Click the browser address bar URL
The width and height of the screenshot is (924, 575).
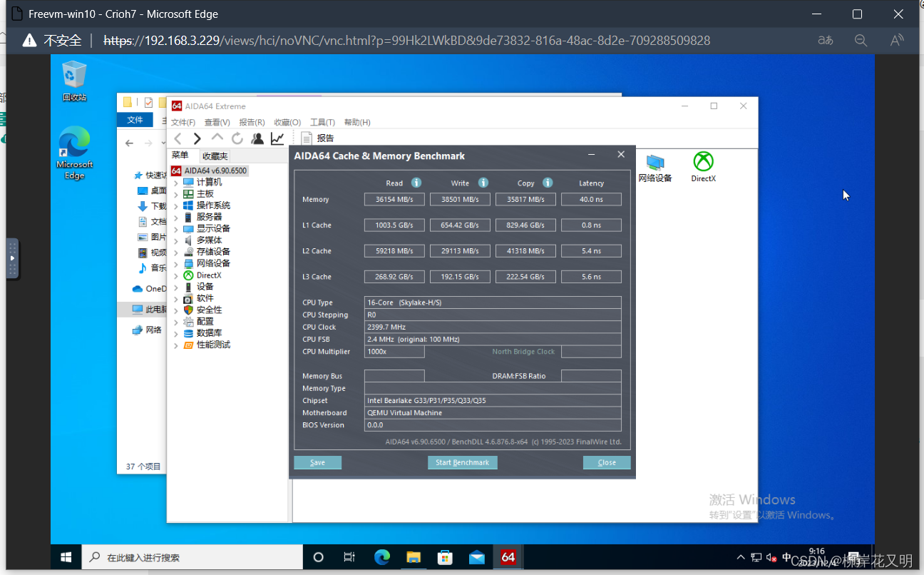click(406, 41)
